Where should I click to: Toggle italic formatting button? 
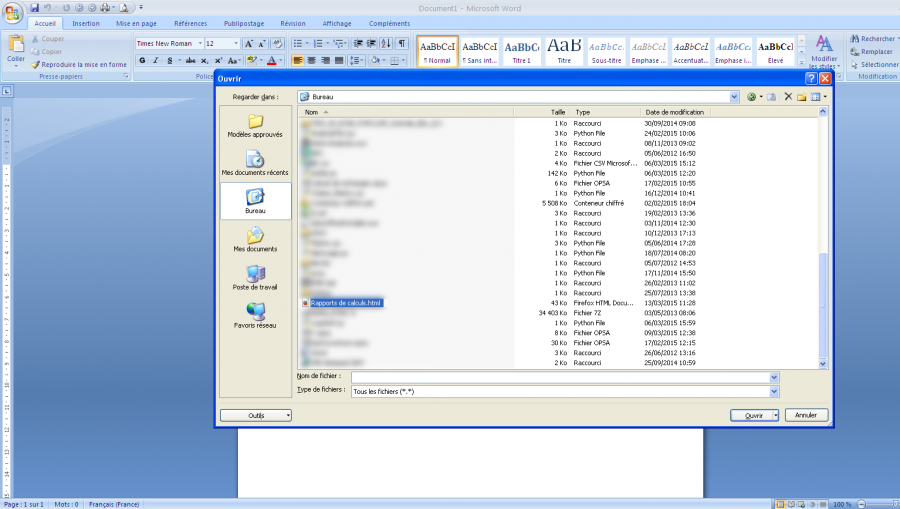pos(156,60)
